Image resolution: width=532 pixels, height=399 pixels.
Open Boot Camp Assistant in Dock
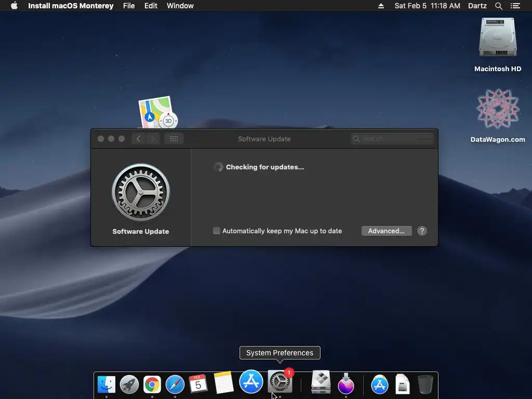[x=321, y=382]
